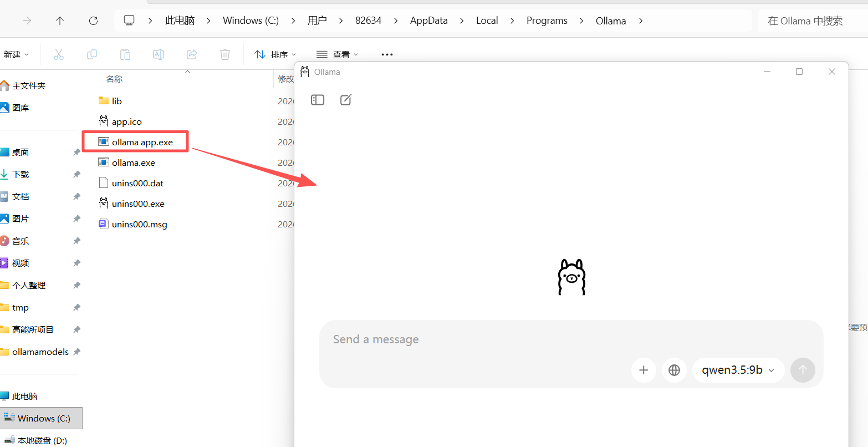Select Local in the address breadcrumb
868x447 pixels.
tap(487, 21)
